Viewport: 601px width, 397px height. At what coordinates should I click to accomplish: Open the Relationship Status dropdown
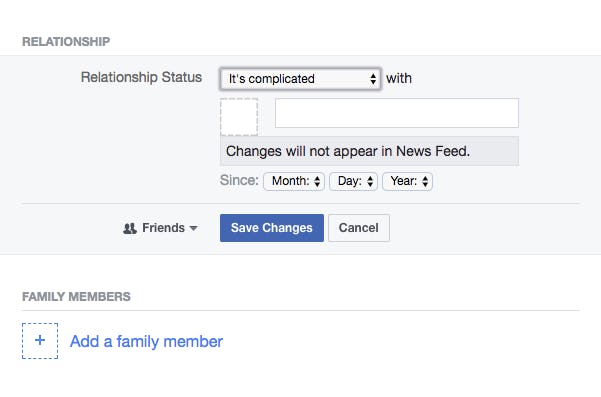tap(300, 79)
